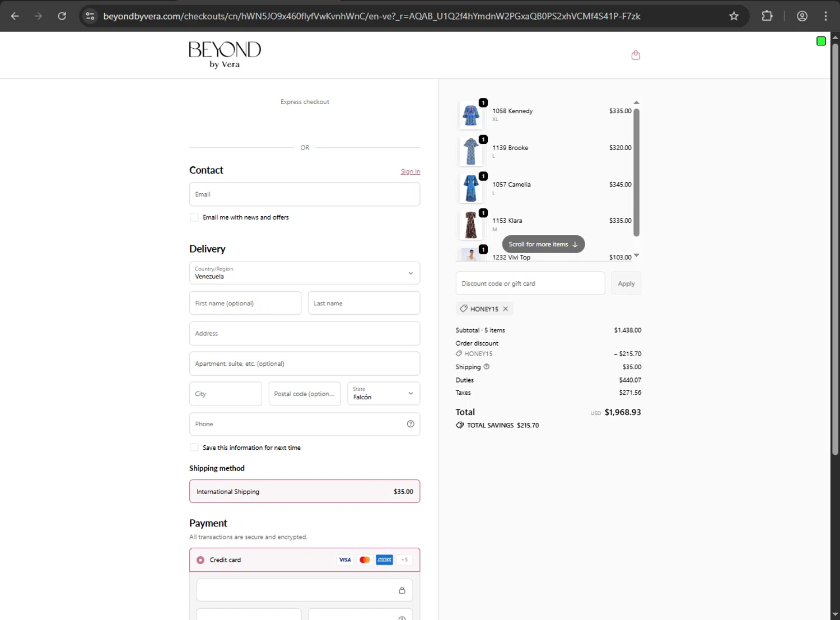The image size is (840, 620).
Task: Click the Duties amount $440.07
Action: click(x=630, y=380)
